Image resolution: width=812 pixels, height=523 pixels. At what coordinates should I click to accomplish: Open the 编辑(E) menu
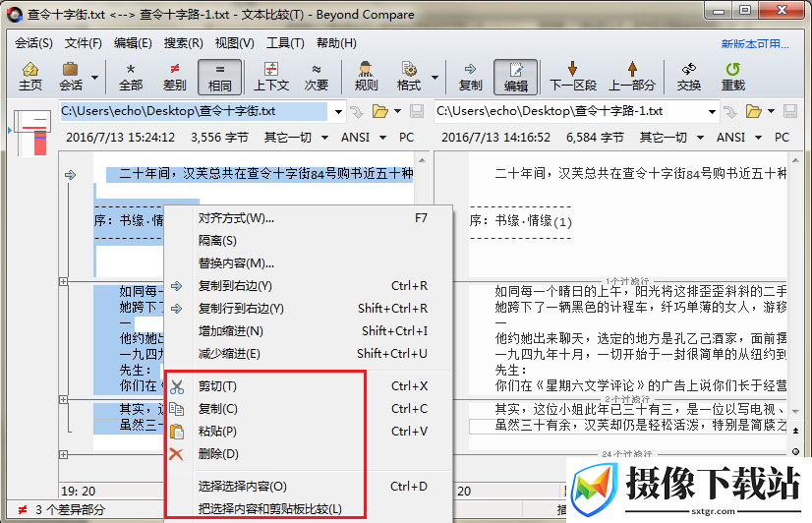pos(133,43)
